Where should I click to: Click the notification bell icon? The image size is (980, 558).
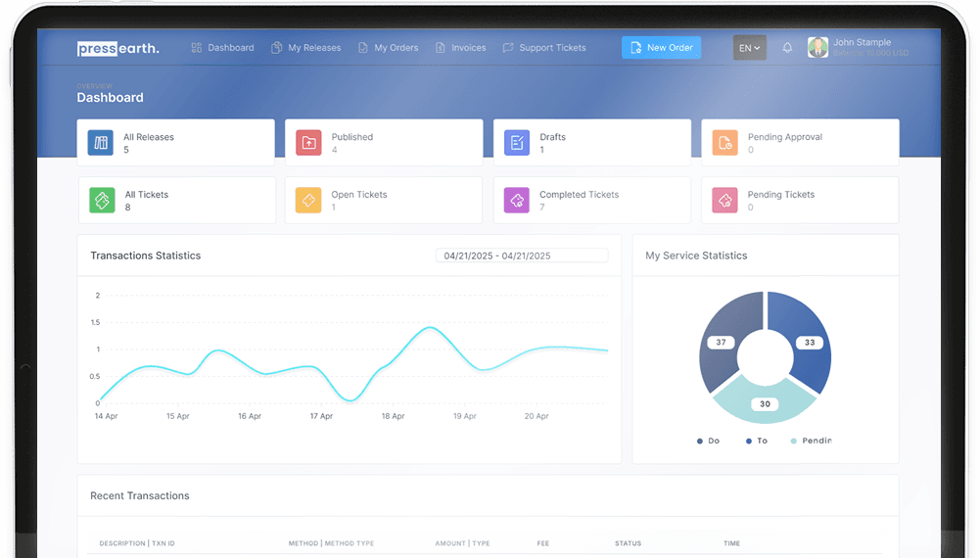(787, 48)
